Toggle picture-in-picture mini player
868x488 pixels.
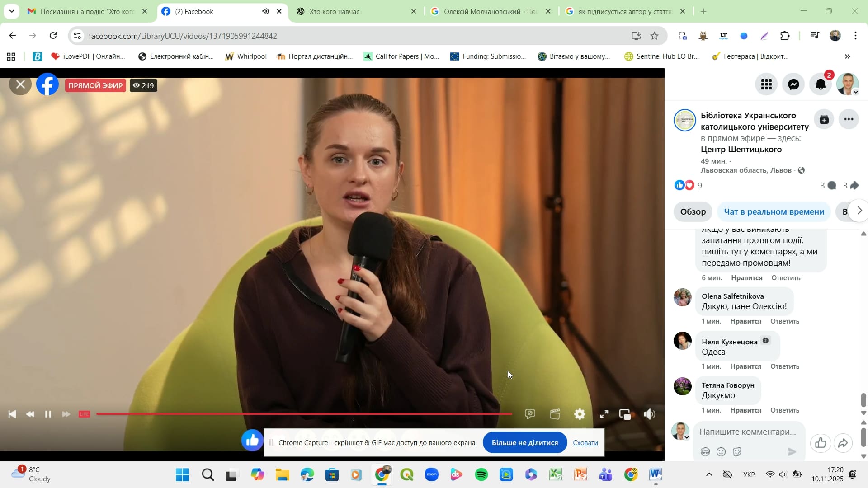625,414
